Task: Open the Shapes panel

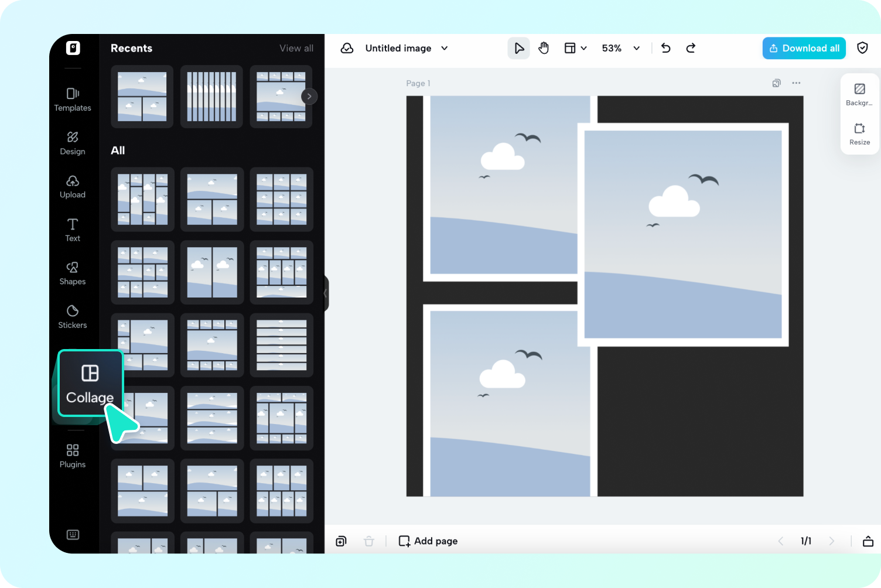Action: coord(73,272)
